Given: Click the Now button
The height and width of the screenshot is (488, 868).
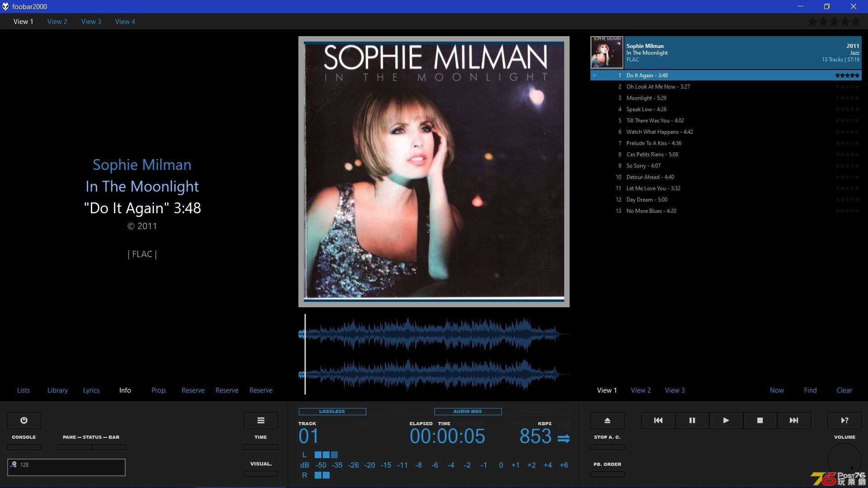Looking at the screenshot, I should (x=777, y=390).
